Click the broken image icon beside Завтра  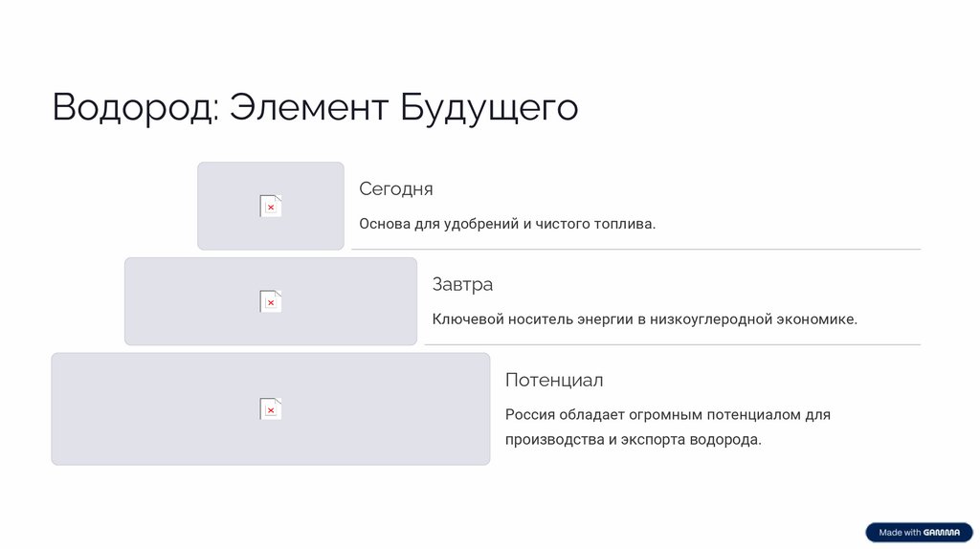(271, 301)
